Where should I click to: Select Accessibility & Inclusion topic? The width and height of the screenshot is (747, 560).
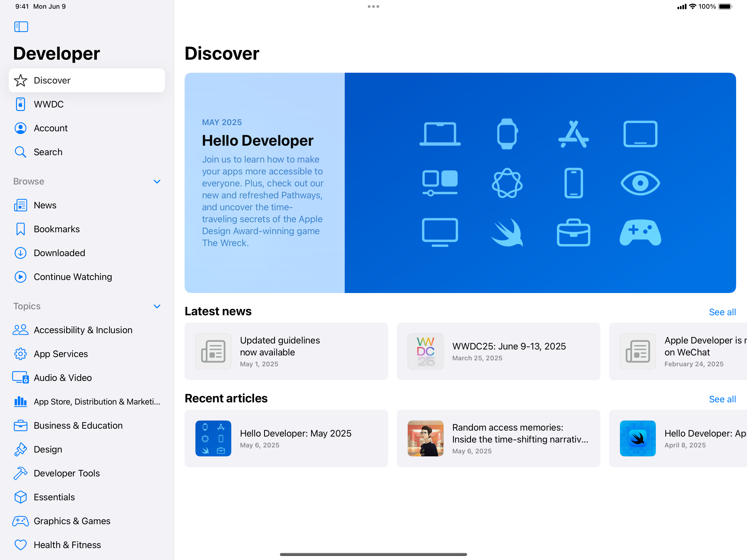[83, 330]
